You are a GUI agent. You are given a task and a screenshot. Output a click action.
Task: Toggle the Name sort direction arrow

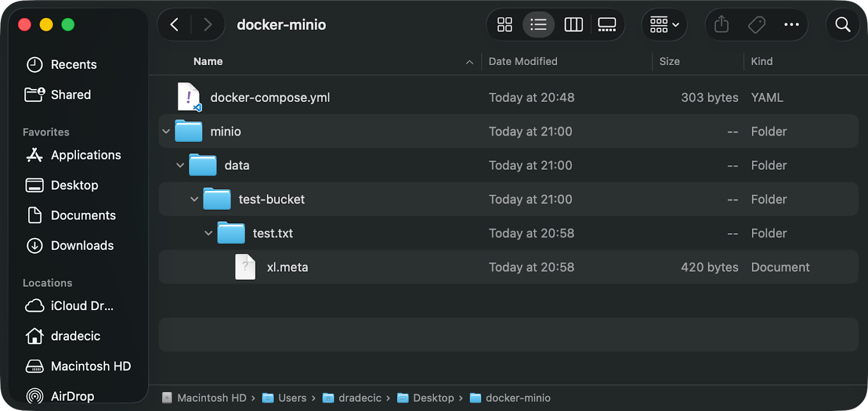[x=469, y=62]
